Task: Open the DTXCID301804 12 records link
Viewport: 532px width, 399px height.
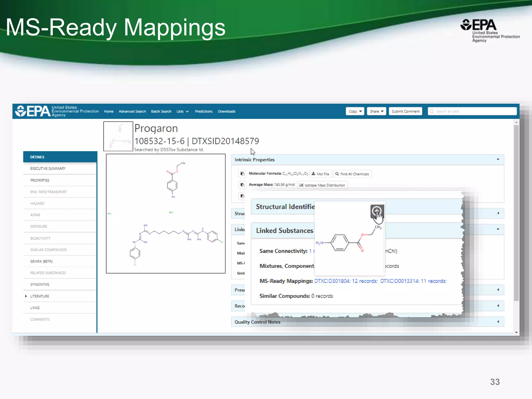Action: tap(346, 281)
